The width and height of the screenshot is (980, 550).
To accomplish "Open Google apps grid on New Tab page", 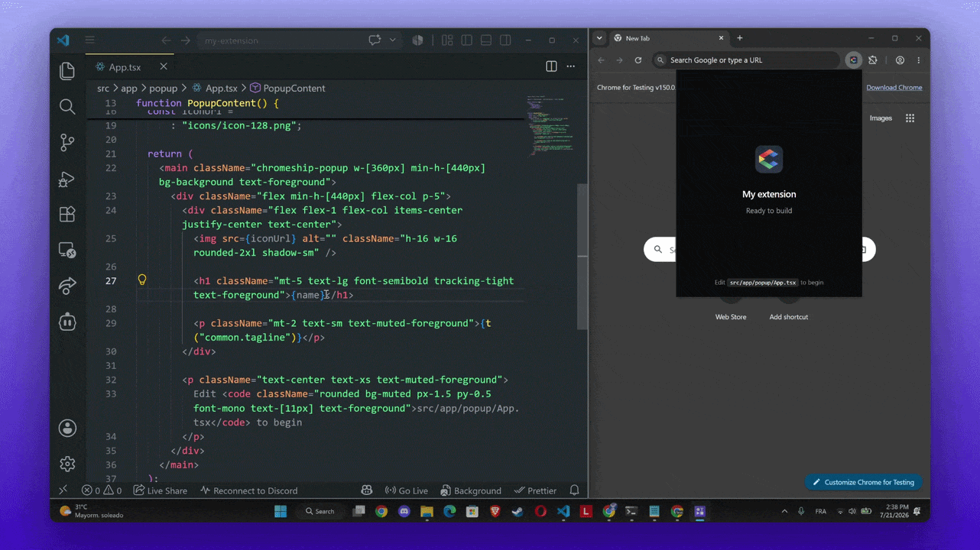I will coord(910,118).
